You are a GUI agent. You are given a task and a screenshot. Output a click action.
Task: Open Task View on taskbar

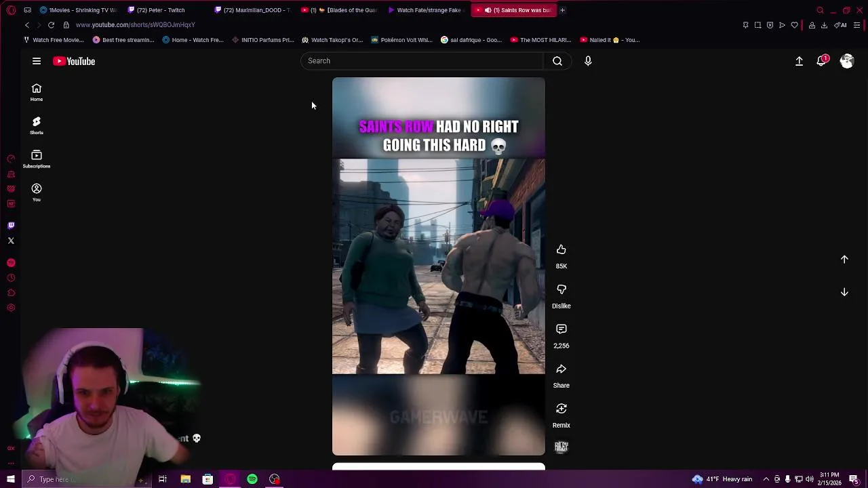(163, 479)
